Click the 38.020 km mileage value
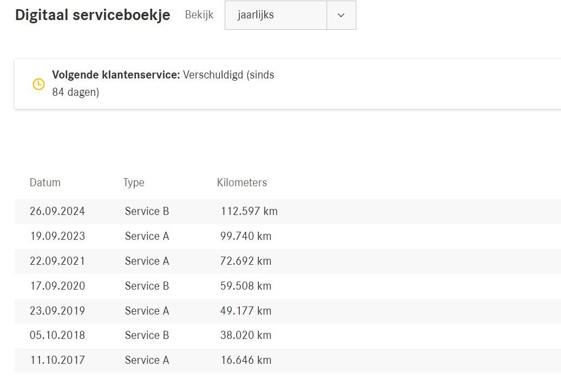Image resolution: width=561 pixels, height=392 pixels. 246,335
